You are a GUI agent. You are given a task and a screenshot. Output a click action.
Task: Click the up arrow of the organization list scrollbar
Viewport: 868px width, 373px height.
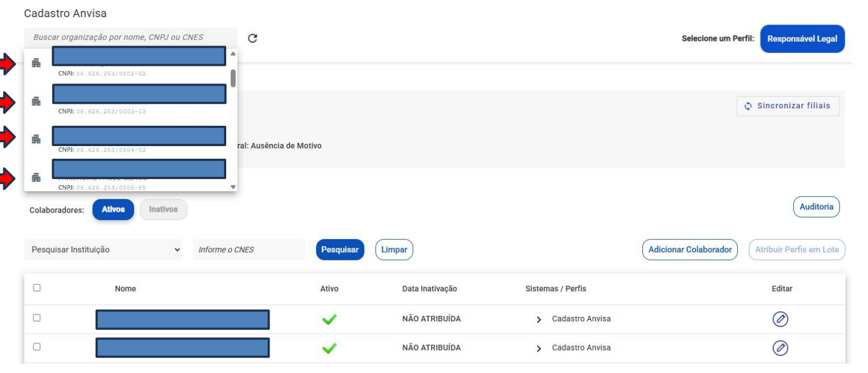point(233,53)
